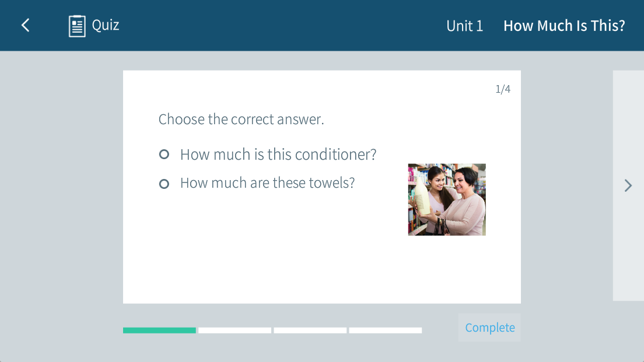Select the towels question radio button
The height and width of the screenshot is (362, 644).
coord(164,184)
